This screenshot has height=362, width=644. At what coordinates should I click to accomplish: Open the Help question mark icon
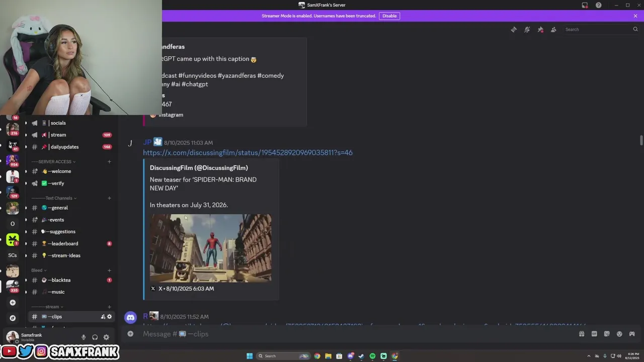coord(598,5)
